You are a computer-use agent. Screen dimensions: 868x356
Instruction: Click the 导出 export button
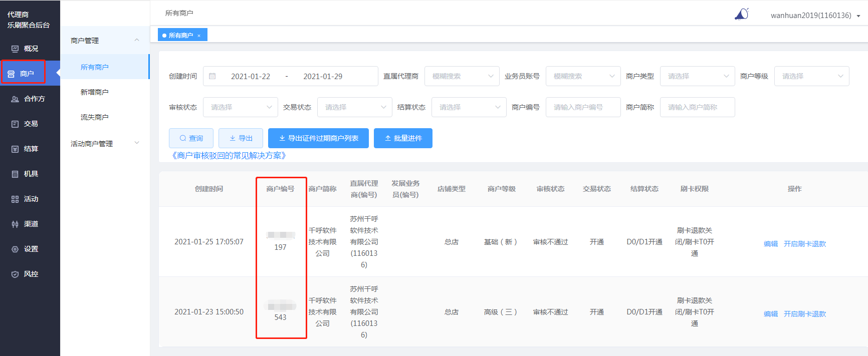(241, 138)
